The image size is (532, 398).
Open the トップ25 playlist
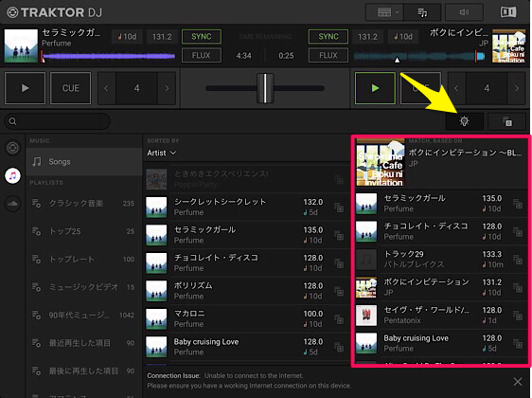[84, 231]
